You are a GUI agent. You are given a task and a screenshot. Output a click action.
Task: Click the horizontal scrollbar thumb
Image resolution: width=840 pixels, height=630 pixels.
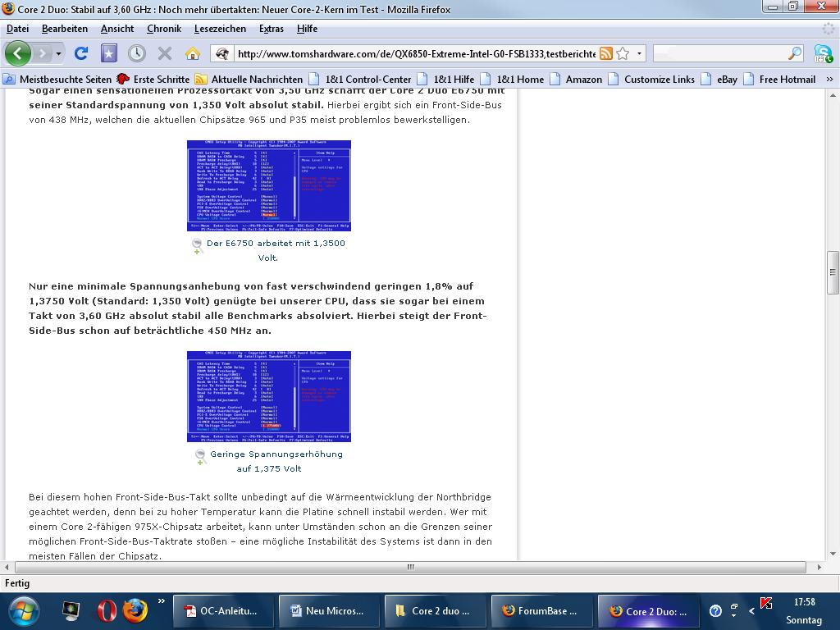410,567
